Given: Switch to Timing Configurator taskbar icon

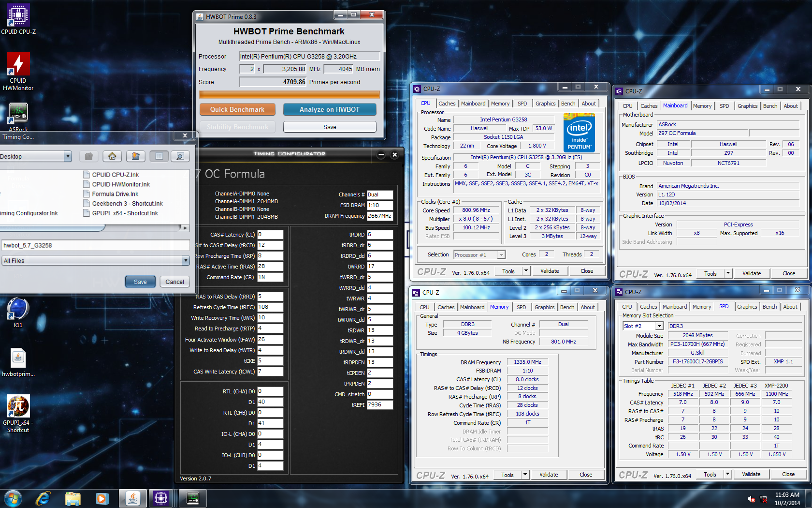Looking at the screenshot, I should (192, 498).
